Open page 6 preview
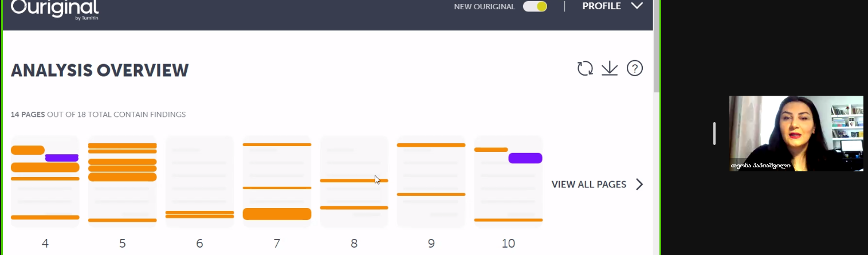The height and width of the screenshot is (255, 868). (x=199, y=181)
